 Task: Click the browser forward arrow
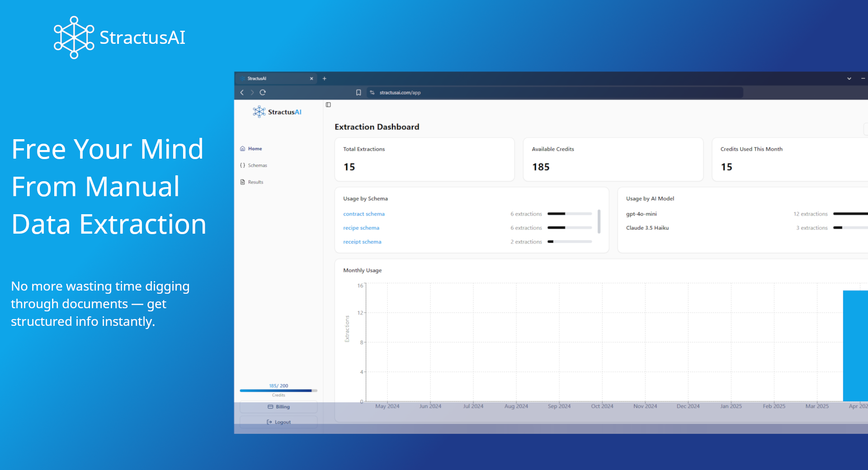[x=252, y=92]
